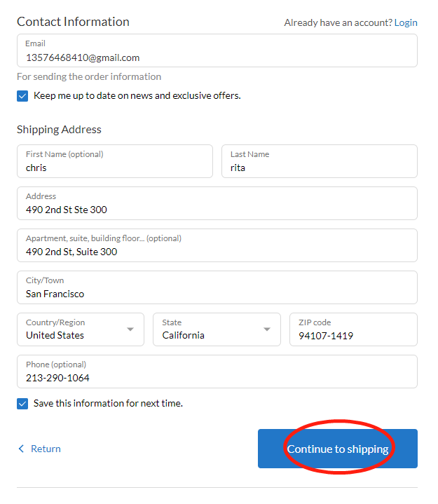
Task: Click the Continue to shipping button
Action: click(338, 449)
